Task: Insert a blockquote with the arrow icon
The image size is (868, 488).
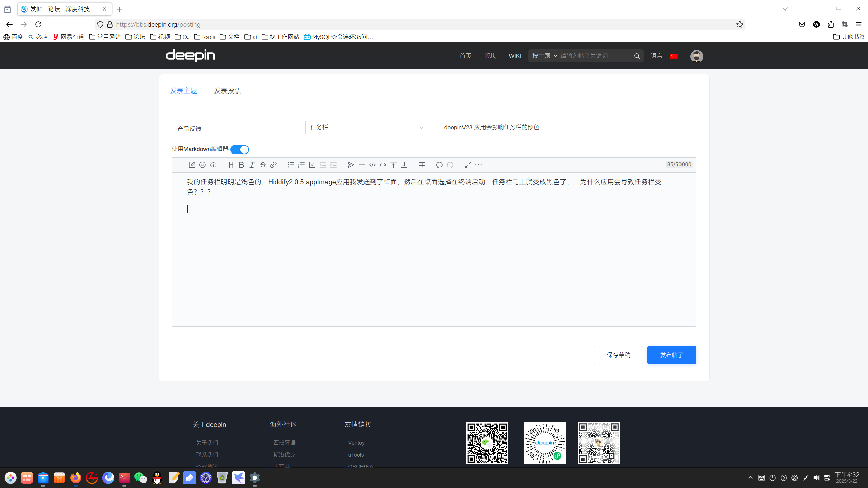Action: click(351, 165)
